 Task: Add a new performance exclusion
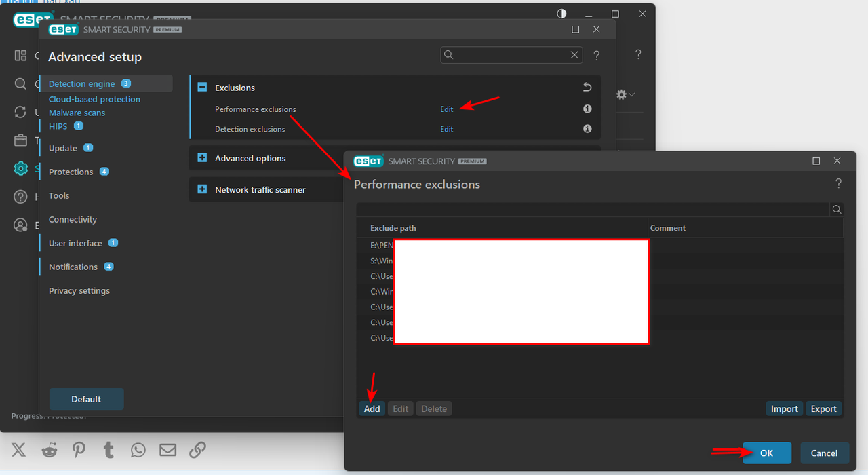[372, 408]
